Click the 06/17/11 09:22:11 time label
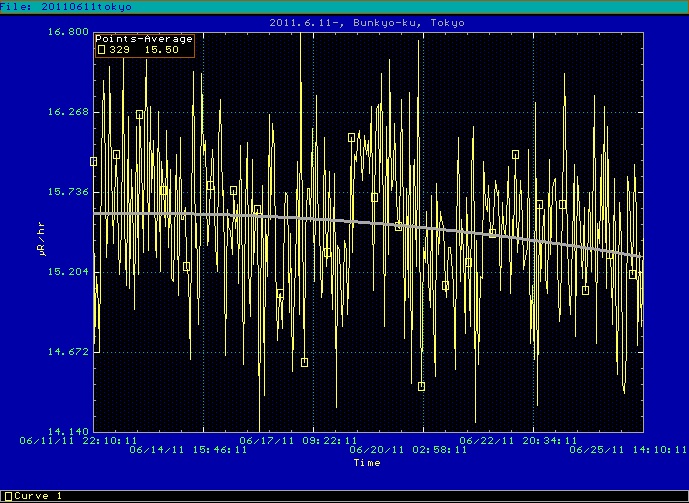The height and width of the screenshot is (503, 689). tap(298, 439)
